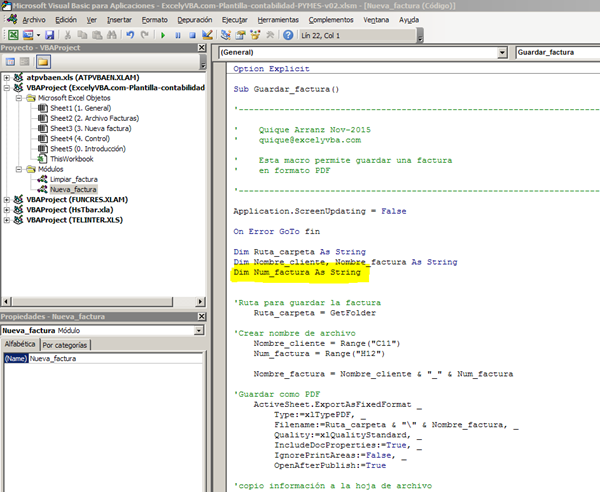Click the Run macro play icon

(x=163, y=35)
